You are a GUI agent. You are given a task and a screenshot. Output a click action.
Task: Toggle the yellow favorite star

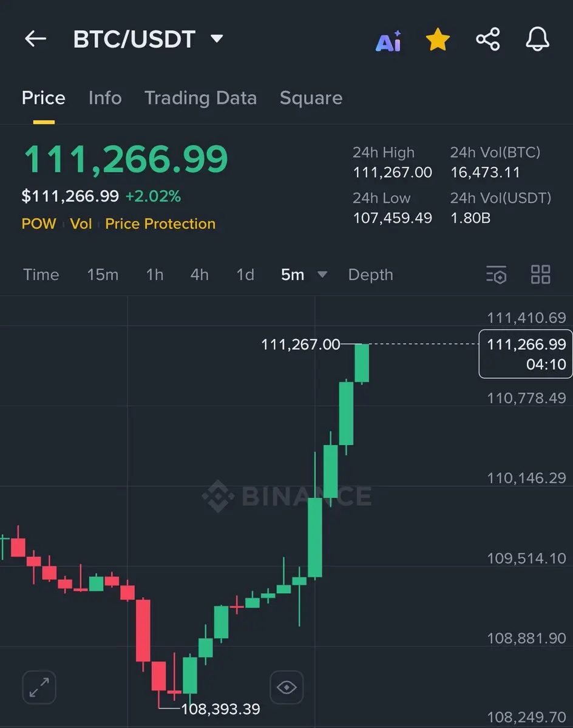(438, 39)
